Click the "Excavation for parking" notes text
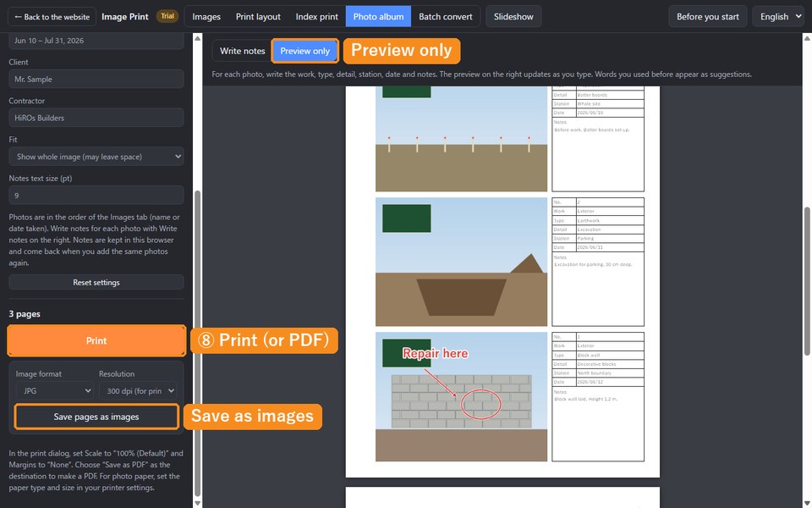This screenshot has height=508, width=812. 593,264
